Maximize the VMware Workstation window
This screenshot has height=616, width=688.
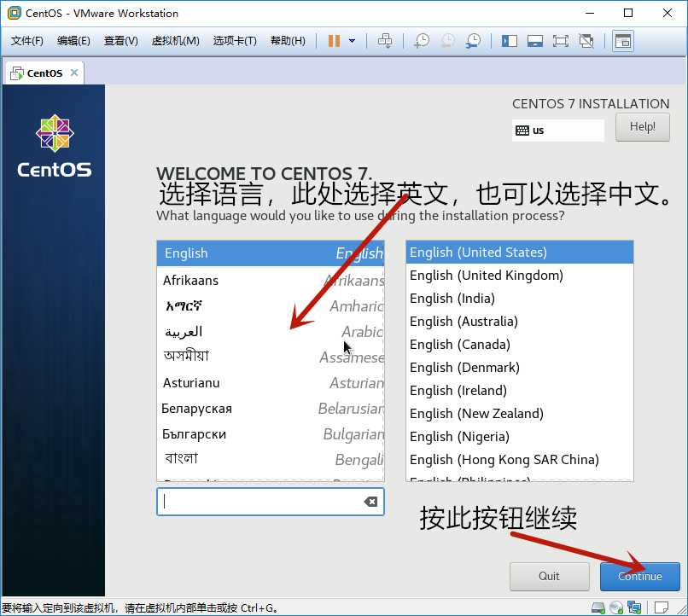[x=628, y=13]
